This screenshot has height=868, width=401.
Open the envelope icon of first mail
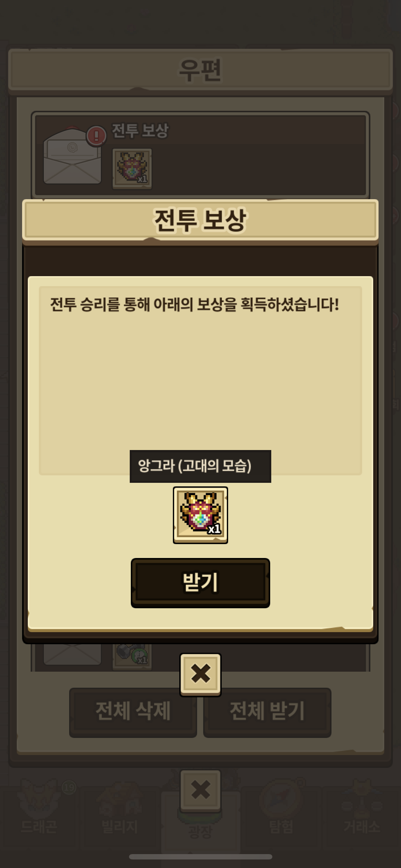click(x=72, y=156)
